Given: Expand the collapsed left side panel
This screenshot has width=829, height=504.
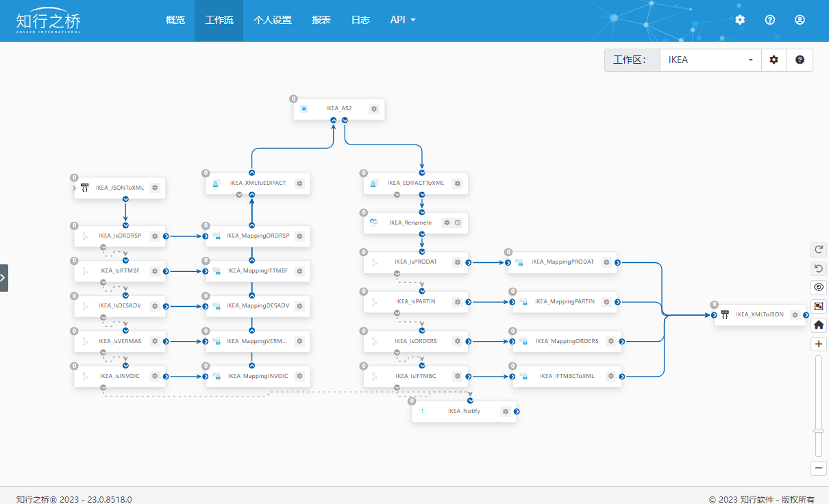Looking at the screenshot, I should click(3, 278).
